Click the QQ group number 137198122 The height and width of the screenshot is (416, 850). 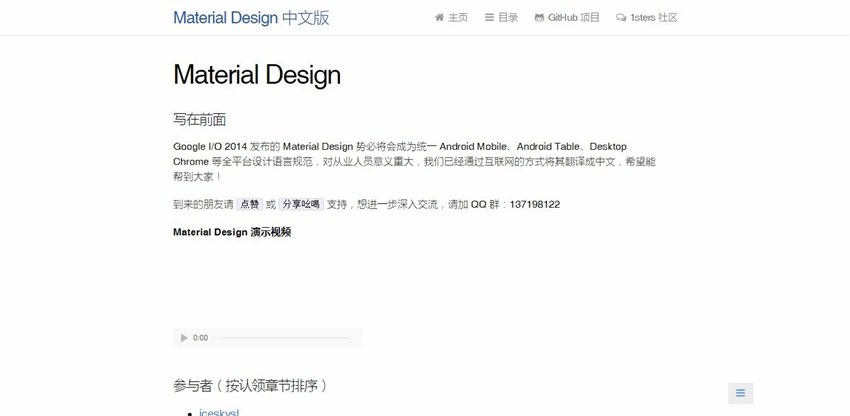tap(535, 204)
